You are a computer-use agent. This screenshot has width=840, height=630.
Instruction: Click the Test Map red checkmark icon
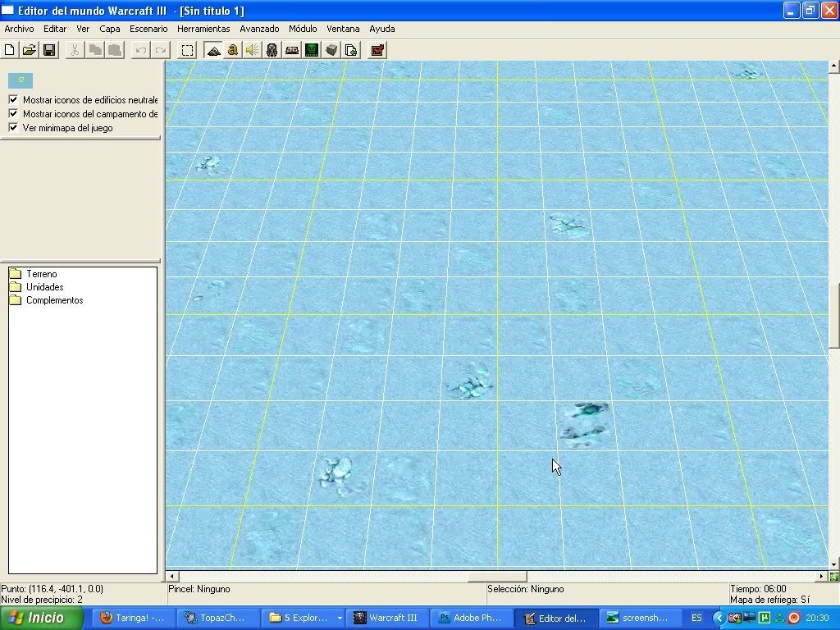tap(377, 50)
